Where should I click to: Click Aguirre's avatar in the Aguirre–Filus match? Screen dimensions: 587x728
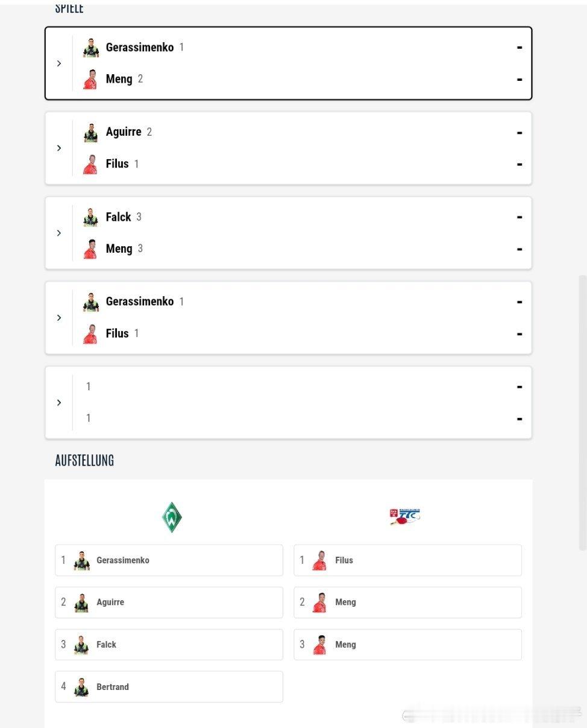pyautogui.click(x=90, y=133)
